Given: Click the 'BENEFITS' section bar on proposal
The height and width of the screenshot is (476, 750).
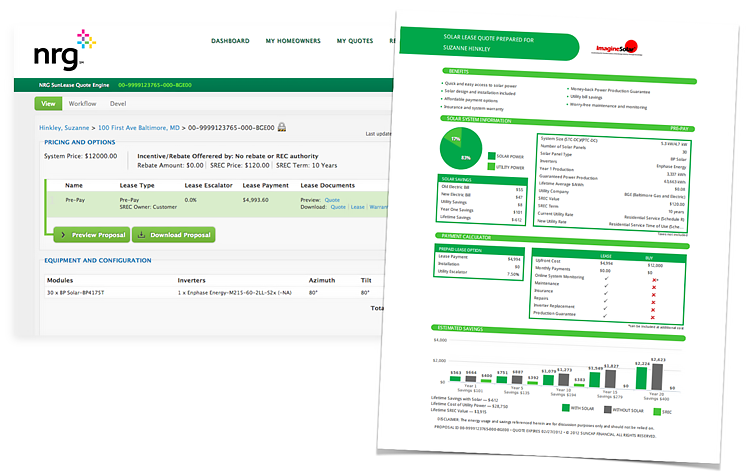Looking at the screenshot, I should 569,76.
